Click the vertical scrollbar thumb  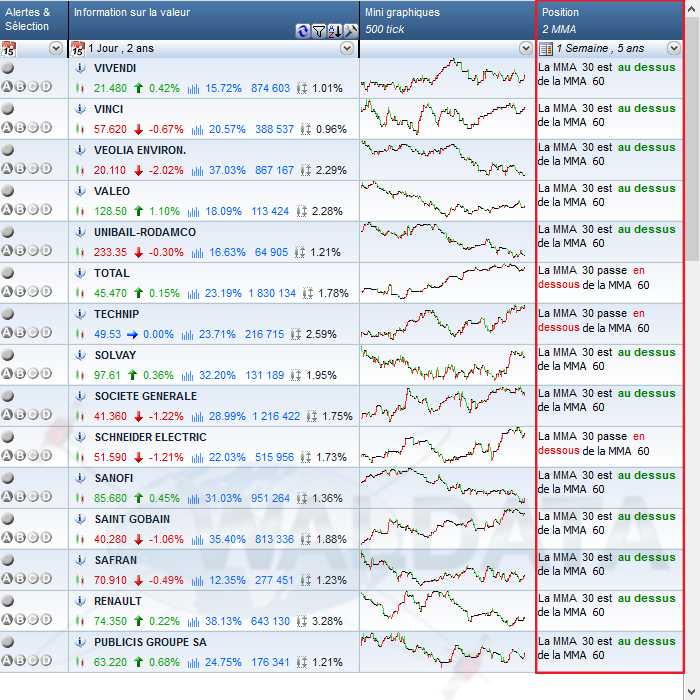tap(692, 139)
